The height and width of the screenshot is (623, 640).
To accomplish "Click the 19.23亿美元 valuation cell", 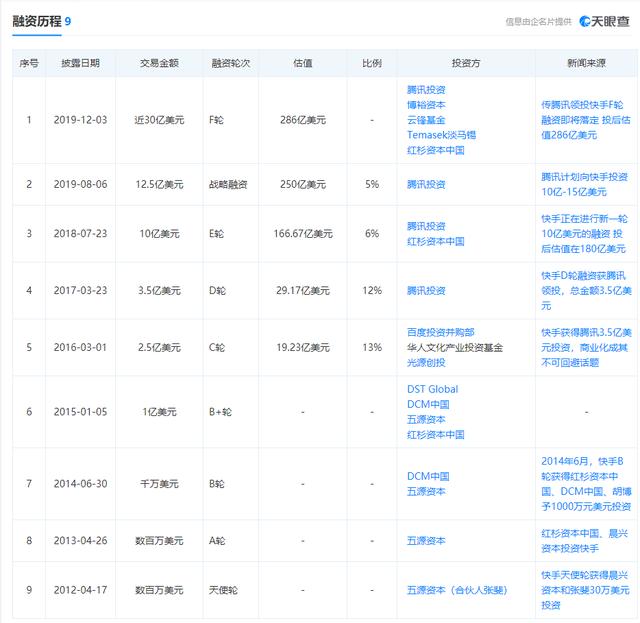I will pyautogui.click(x=303, y=347).
